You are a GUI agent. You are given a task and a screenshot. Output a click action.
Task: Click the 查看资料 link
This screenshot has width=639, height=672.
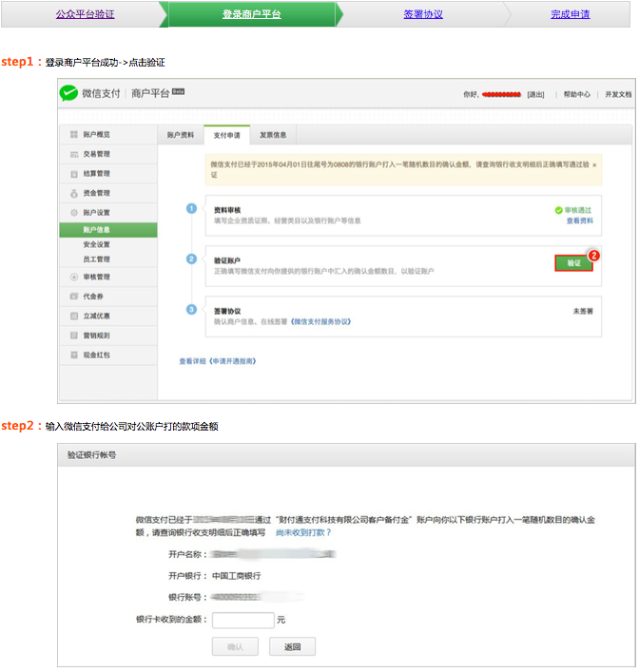580,221
